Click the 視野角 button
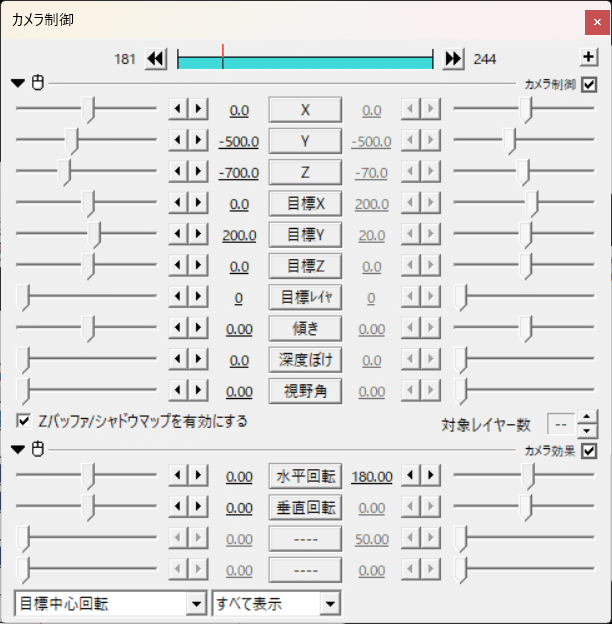612x624 pixels. [305, 391]
